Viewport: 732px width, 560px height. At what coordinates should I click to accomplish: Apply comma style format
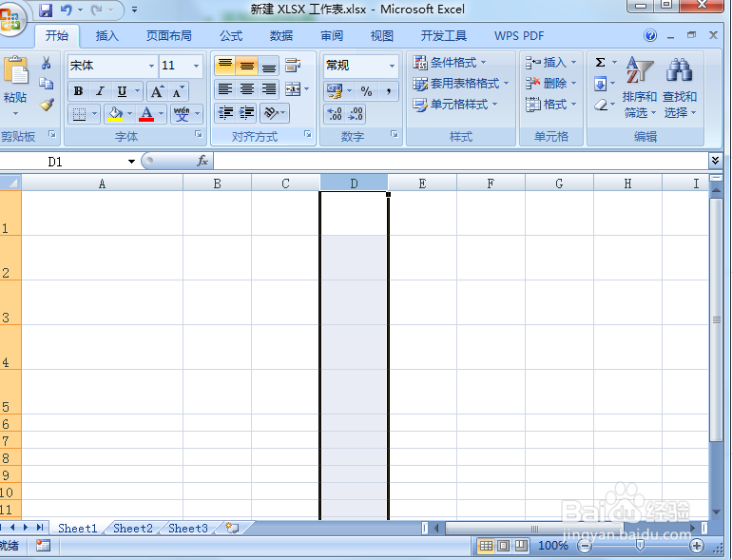pyautogui.click(x=389, y=91)
